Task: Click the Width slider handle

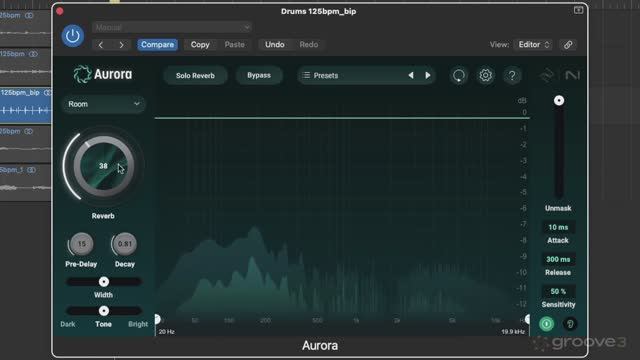Action: pyautogui.click(x=104, y=282)
